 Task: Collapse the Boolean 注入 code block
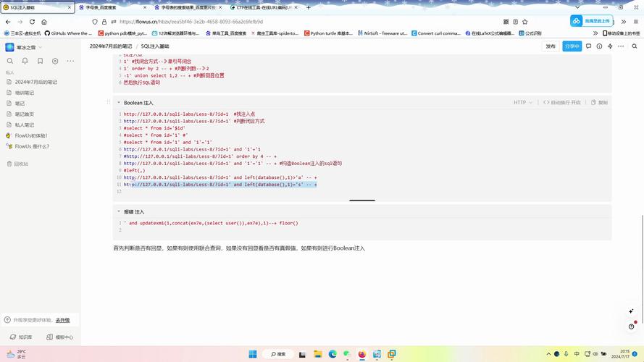point(119,103)
